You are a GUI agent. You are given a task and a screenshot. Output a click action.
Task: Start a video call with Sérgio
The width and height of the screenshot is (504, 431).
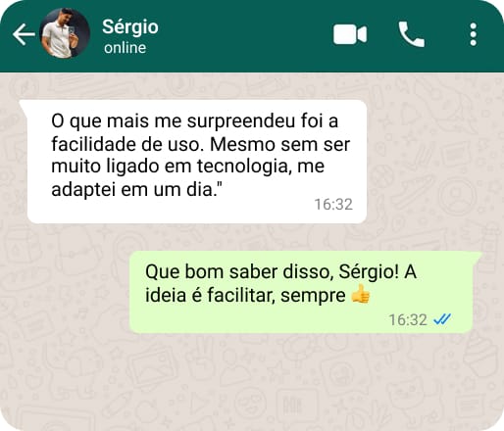coord(350,34)
